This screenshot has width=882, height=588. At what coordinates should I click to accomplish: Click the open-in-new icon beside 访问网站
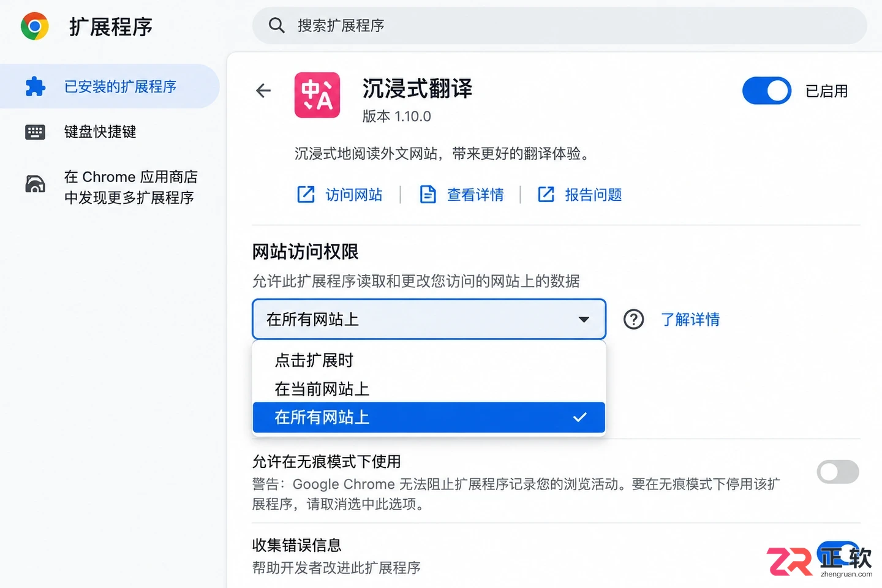[x=306, y=195]
